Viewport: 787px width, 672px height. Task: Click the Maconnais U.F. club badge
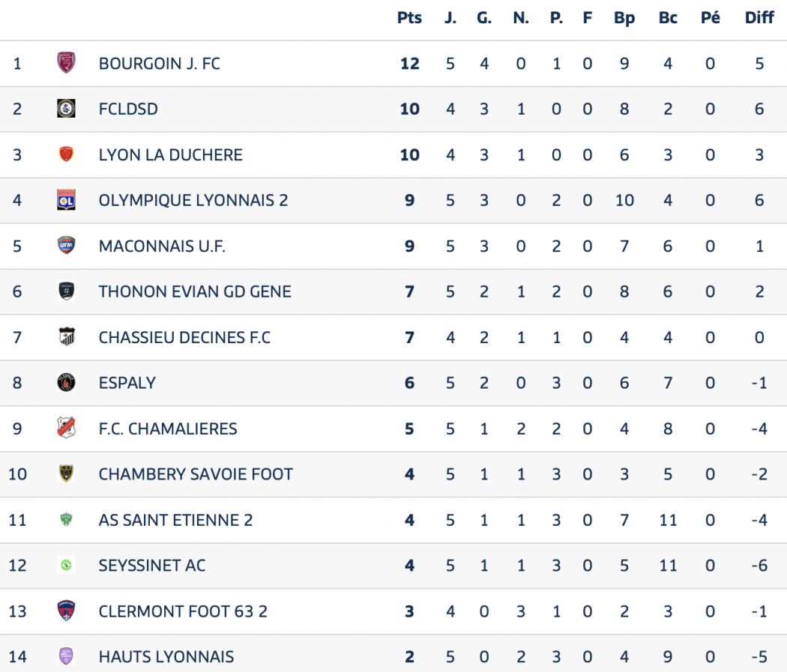(x=66, y=246)
